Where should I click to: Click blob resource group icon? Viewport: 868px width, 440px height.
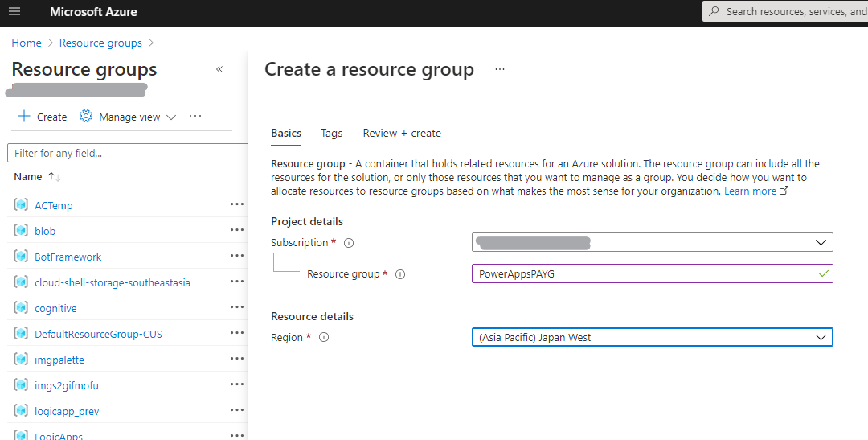[21, 231]
